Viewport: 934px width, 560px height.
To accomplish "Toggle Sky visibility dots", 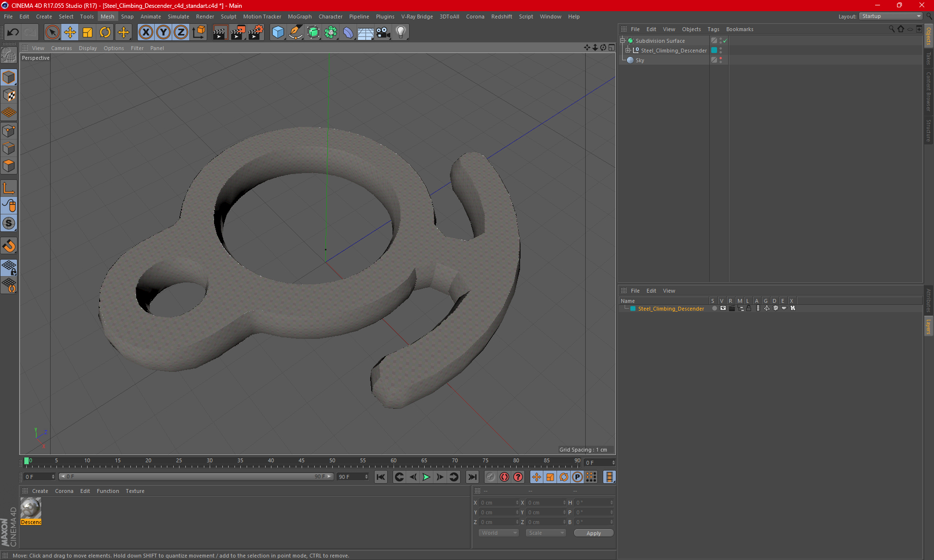I will point(720,60).
